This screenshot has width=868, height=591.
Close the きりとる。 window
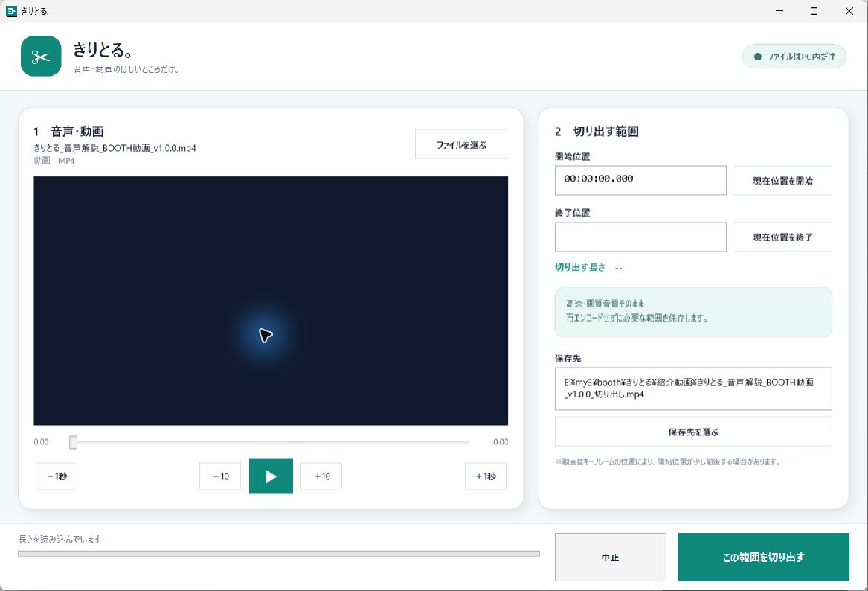[x=849, y=11]
